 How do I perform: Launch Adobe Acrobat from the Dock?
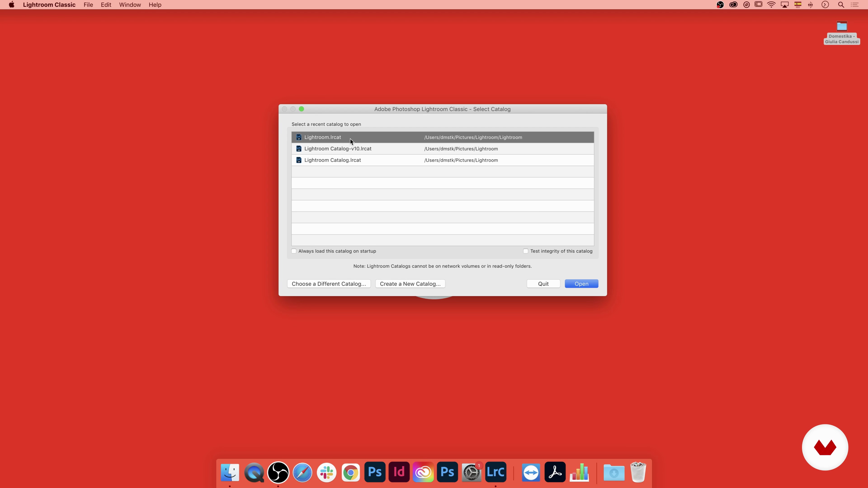tap(555, 472)
